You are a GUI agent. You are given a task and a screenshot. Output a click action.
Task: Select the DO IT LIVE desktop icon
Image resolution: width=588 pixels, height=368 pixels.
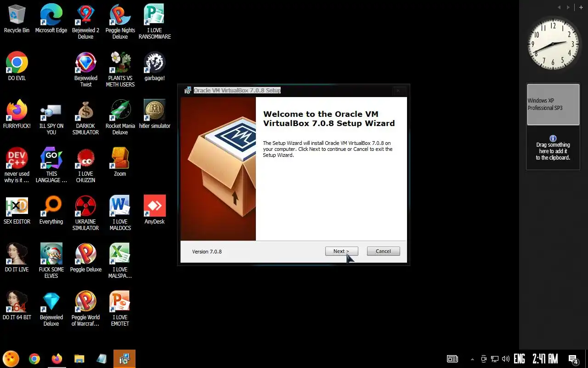17,258
